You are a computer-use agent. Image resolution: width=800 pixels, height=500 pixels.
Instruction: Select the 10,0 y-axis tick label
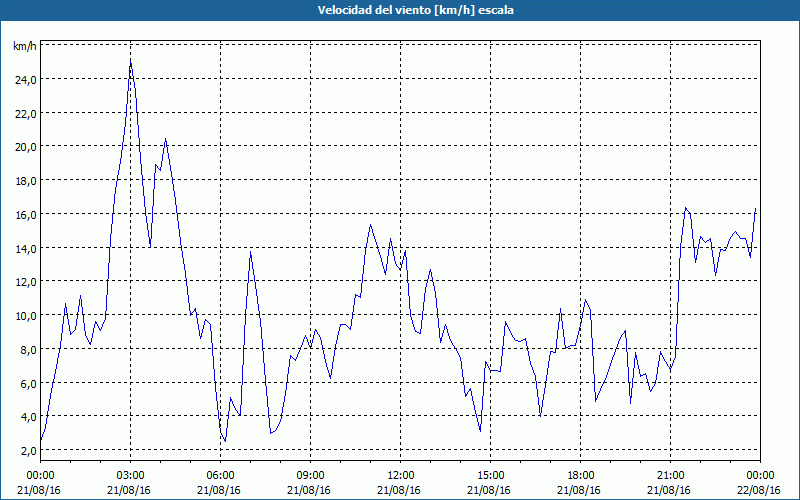[26, 315]
